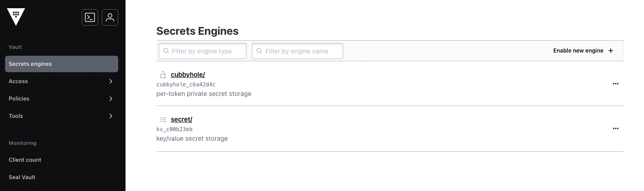
Task: Open the user profile menu icon
Action: point(110,17)
